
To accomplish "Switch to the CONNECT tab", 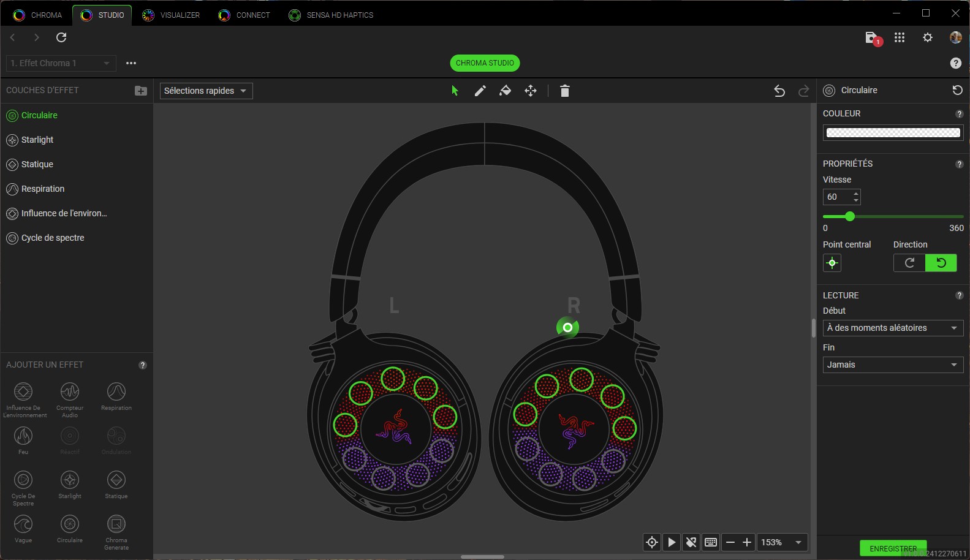I will click(244, 15).
